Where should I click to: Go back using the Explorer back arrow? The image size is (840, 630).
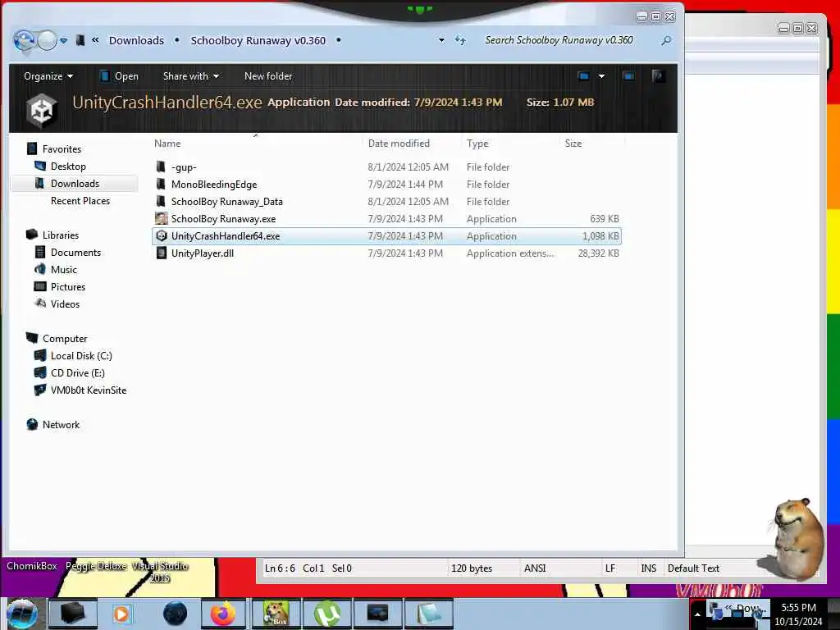point(24,41)
